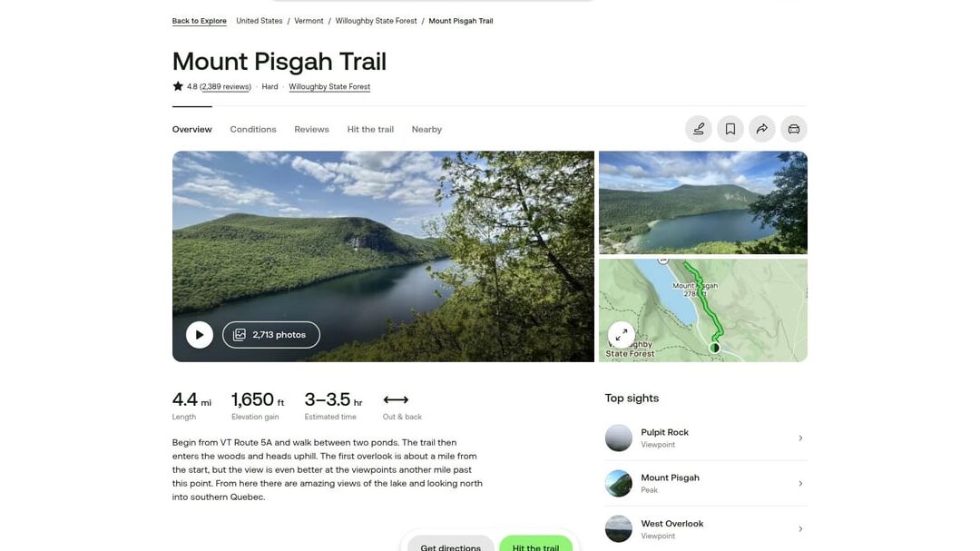The height and width of the screenshot is (551, 980).
Task: Switch to the Reviews tab
Action: tap(312, 130)
